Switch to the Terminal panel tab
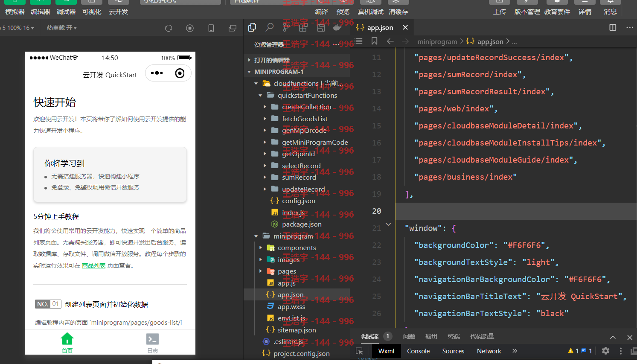Screen dimensions: 637x364 pyautogui.click(x=454, y=336)
